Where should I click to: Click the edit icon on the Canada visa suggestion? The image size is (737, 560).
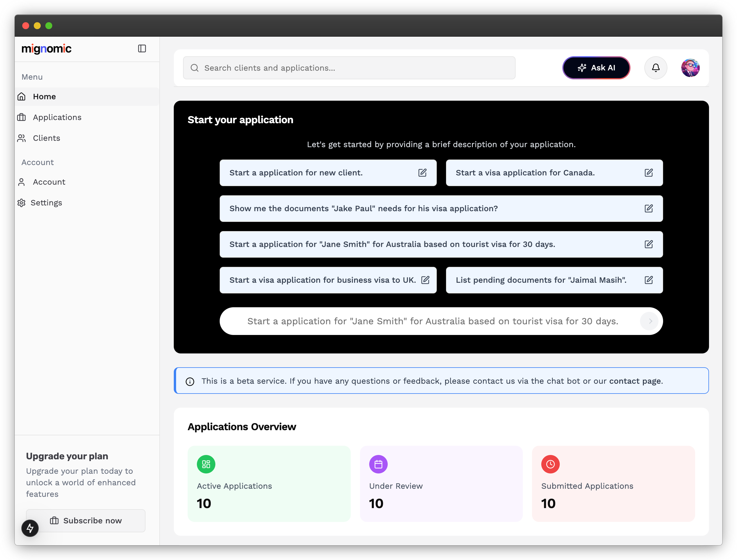pos(649,173)
